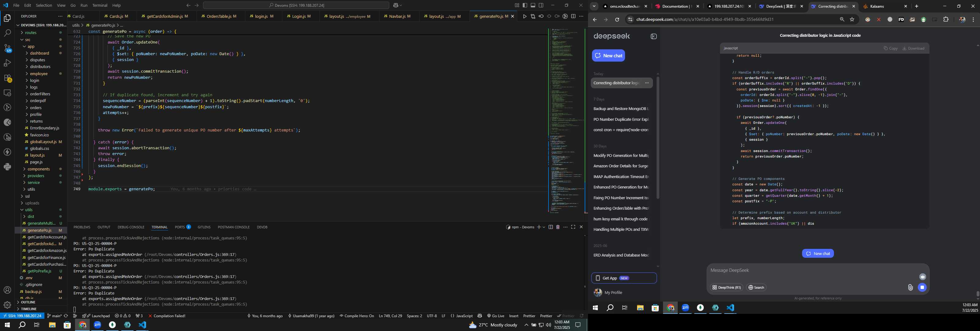The image size is (980, 331).
Task: Open the Explorer view in the VS Code activity bar
Action: tap(7, 18)
